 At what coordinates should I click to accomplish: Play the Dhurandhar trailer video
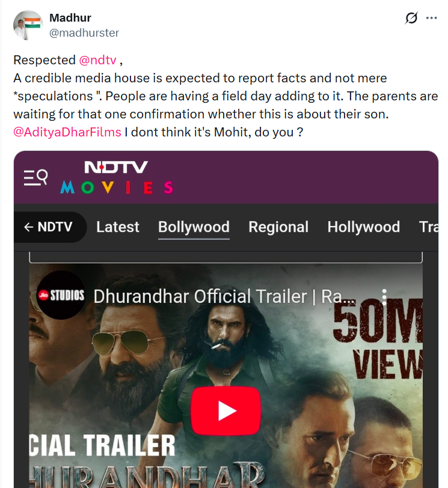(226, 410)
